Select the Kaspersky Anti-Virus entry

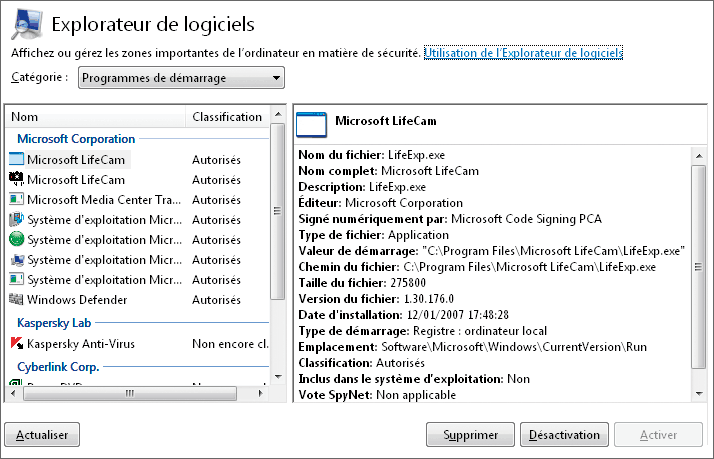[81, 343]
